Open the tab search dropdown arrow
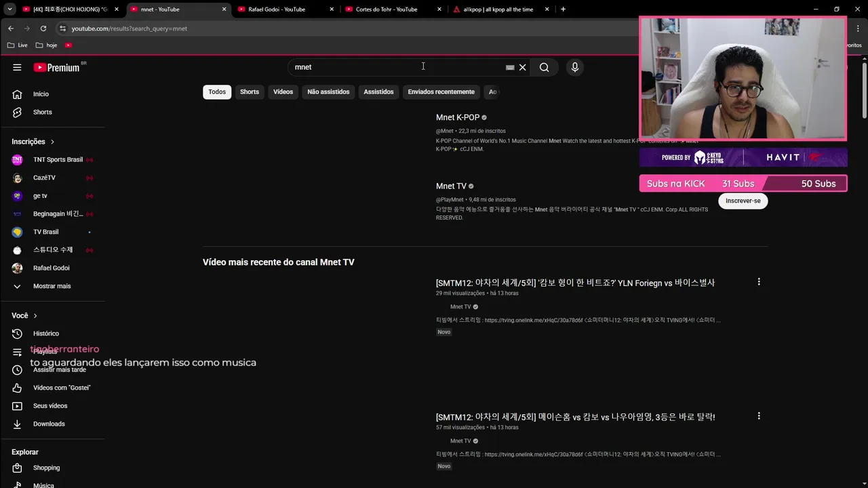Image resolution: width=868 pixels, height=488 pixels. (9, 9)
